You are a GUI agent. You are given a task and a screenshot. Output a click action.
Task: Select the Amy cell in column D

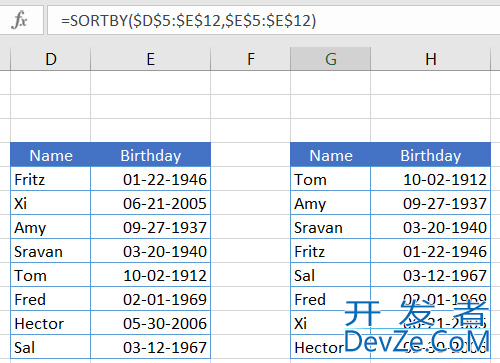(51, 227)
